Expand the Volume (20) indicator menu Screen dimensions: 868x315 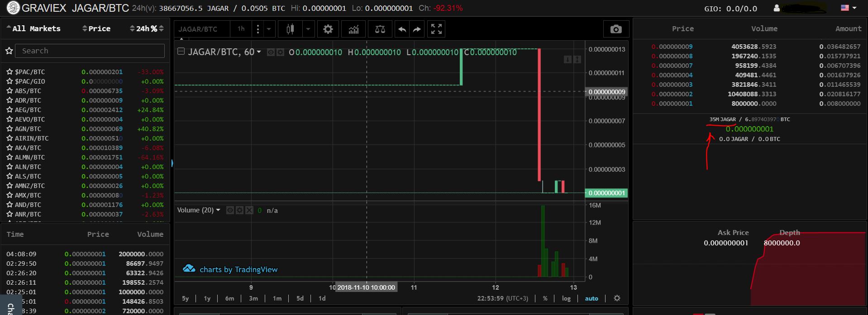point(218,210)
